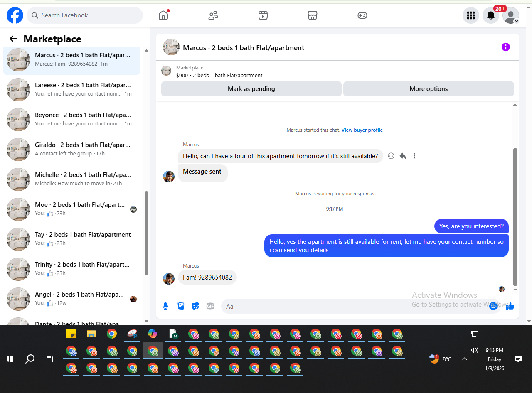Click the conversation list scroll-down arrow
This screenshot has width=532, height=393.
146,321
